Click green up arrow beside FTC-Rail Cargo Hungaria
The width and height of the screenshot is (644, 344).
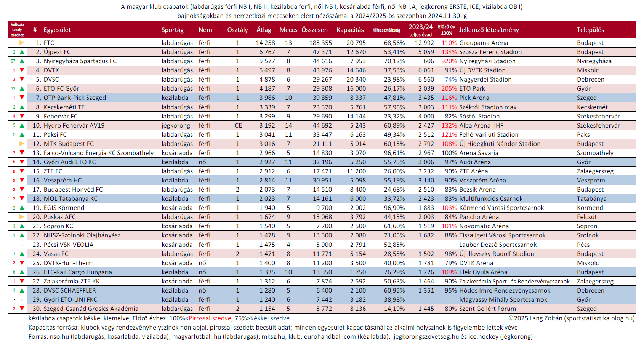(22, 272)
